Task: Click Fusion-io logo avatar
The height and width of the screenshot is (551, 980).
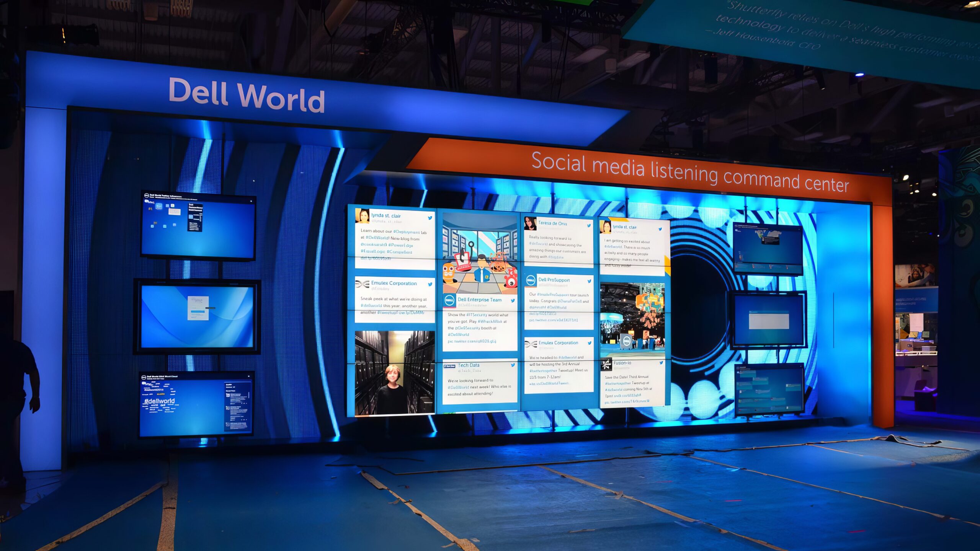Action: click(x=606, y=365)
